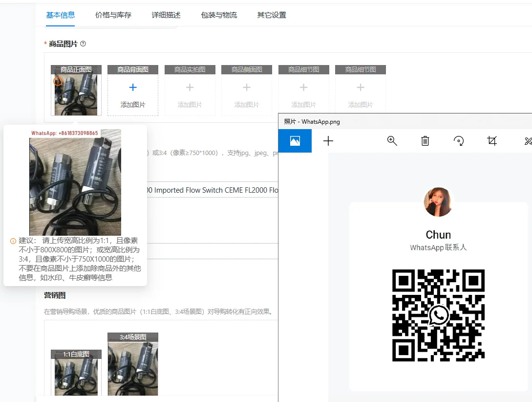Crop the WhatsApp.png image

492,141
